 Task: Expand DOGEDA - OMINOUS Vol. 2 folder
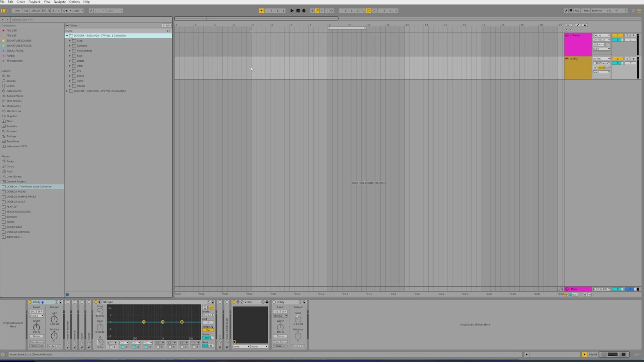click(67, 91)
